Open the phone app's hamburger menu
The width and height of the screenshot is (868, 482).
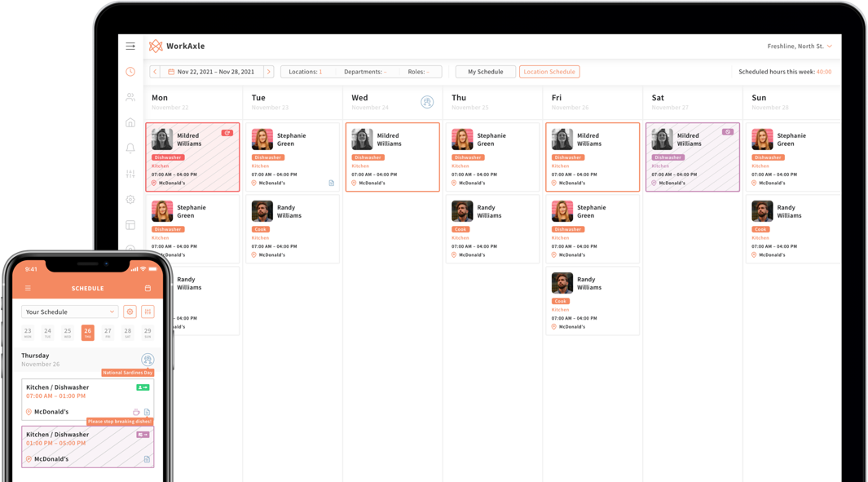tap(28, 288)
